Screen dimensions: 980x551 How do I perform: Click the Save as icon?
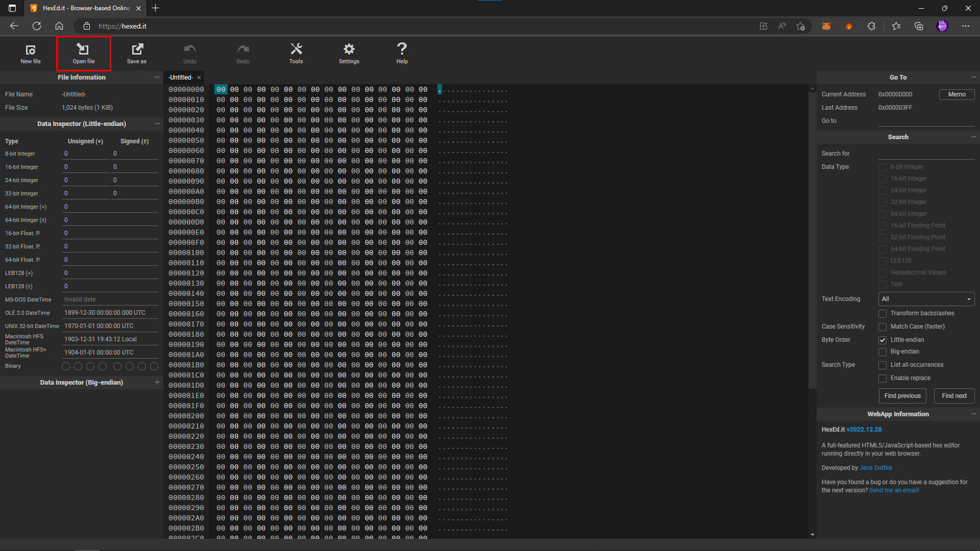pyautogui.click(x=137, y=53)
